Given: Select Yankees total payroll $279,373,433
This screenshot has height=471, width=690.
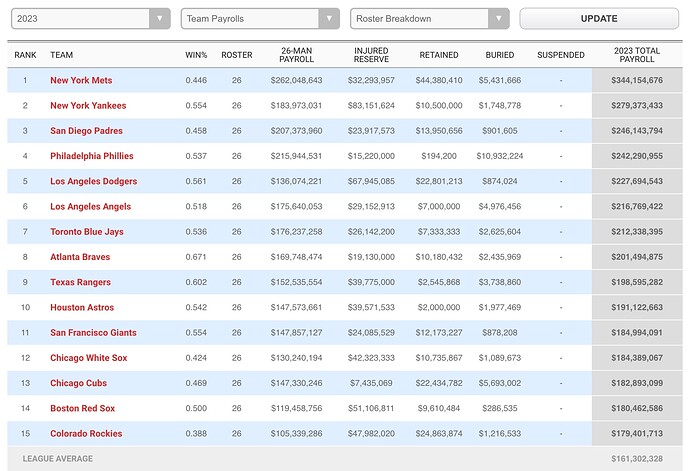Looking at the screenshot, I should 637,106.
